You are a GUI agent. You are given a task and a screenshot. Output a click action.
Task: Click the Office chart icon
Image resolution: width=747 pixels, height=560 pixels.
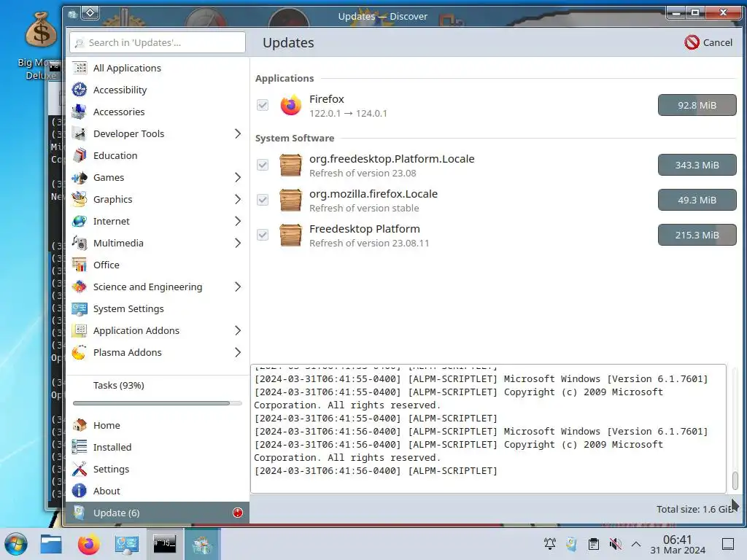[x=80, y=265]
